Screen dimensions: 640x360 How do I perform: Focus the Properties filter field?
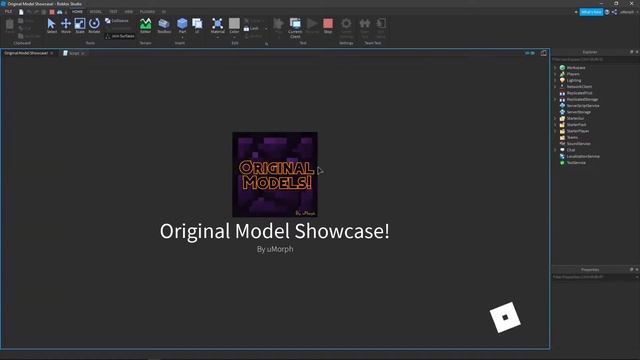click(x=593, y=277)
